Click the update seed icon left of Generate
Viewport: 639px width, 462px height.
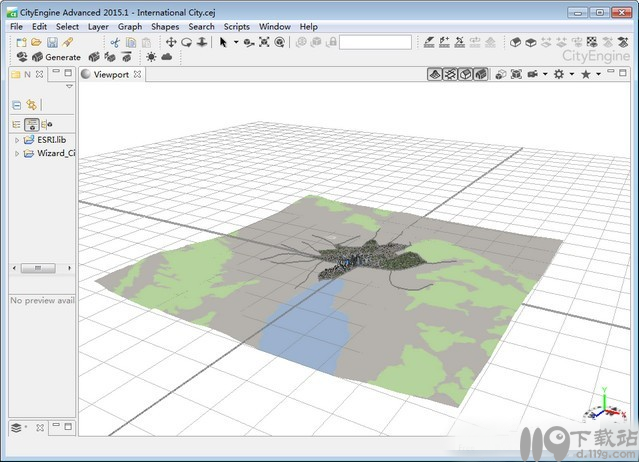pos(22,57)
